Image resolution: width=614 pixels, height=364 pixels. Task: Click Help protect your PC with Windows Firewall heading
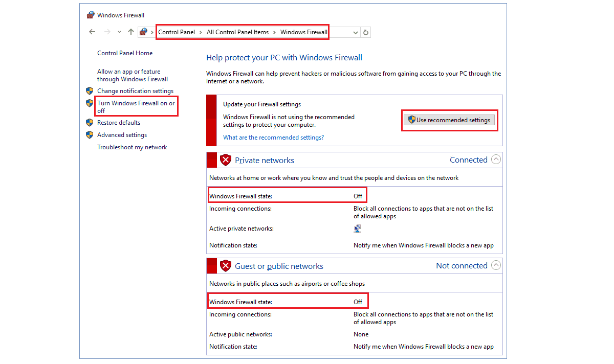(x=284, y=58)
